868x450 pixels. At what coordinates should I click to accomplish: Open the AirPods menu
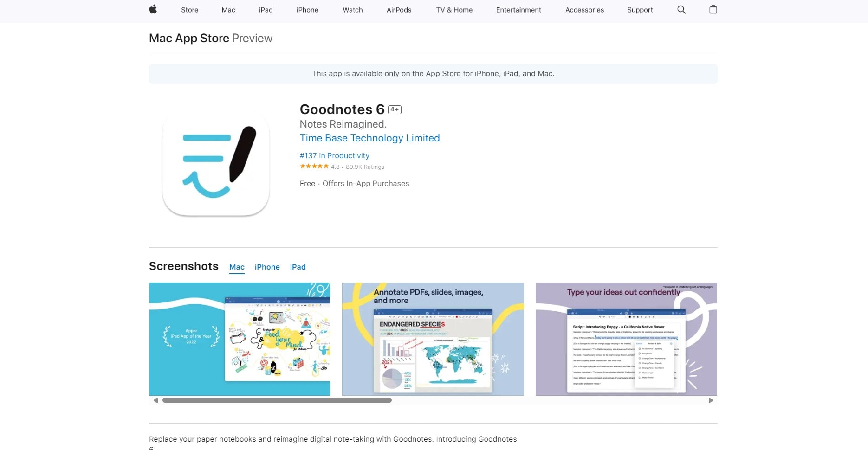399,10
